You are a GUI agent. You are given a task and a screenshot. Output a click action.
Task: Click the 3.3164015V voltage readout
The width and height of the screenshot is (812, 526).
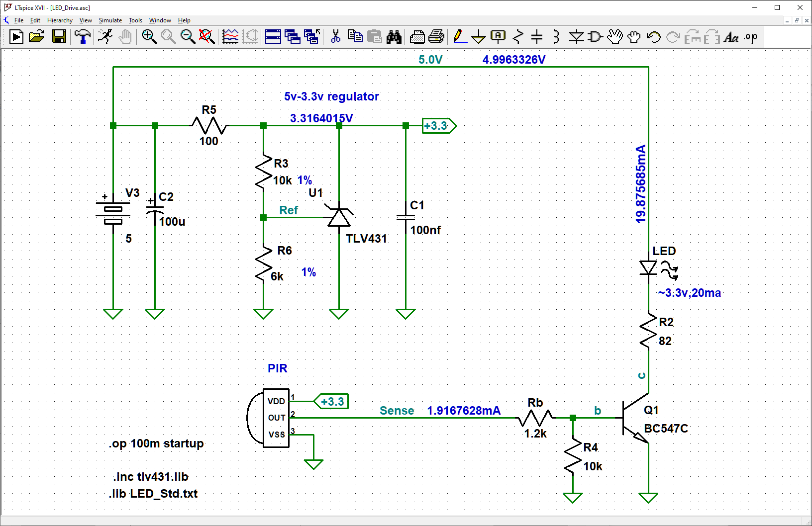321,118
